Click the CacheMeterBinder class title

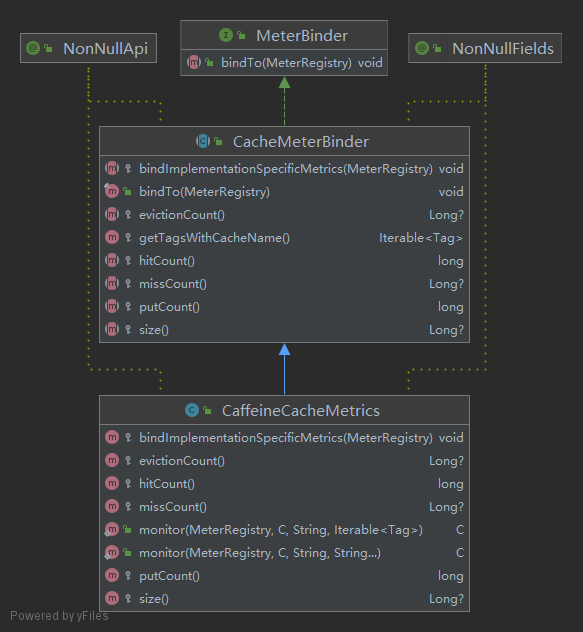pos(301,141)
